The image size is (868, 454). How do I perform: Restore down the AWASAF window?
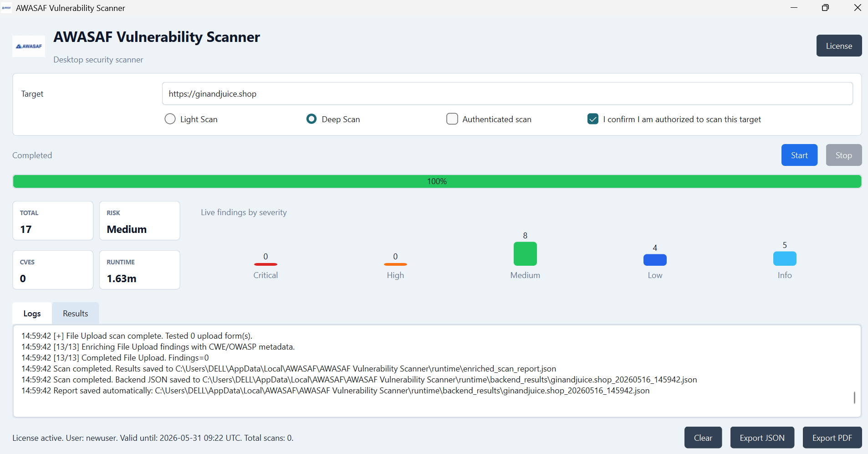point(825,8)
